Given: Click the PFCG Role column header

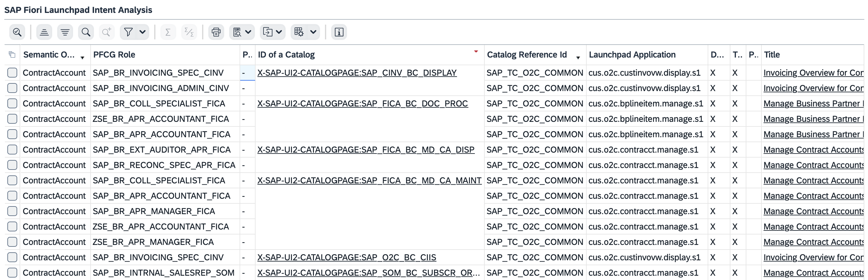Looking at the screenshot, I should point(165,54).
